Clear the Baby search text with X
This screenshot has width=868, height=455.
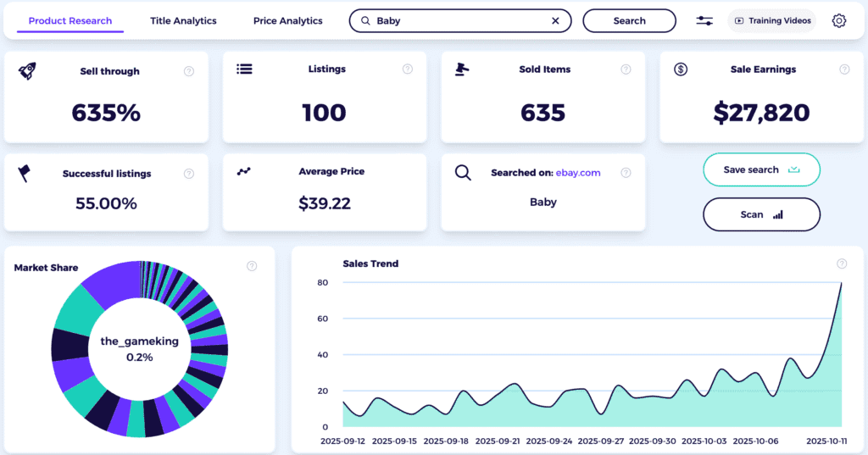coord(555,20)
